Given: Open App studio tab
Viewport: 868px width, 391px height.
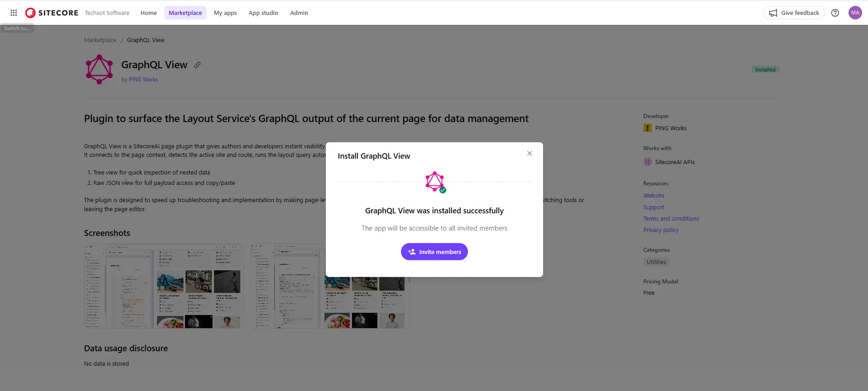Looking at the screenshot, I should (x=263, y=13).
